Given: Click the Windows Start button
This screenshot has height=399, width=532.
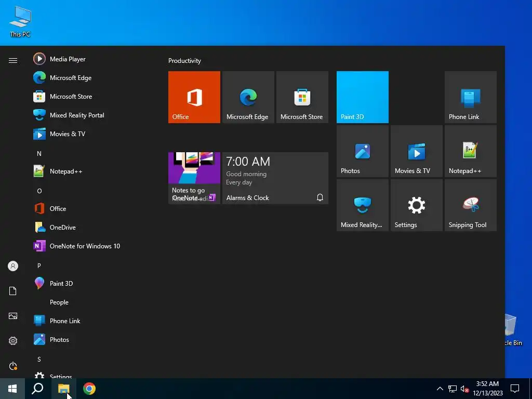Looking at the screenshot, I should coord(12,389).
